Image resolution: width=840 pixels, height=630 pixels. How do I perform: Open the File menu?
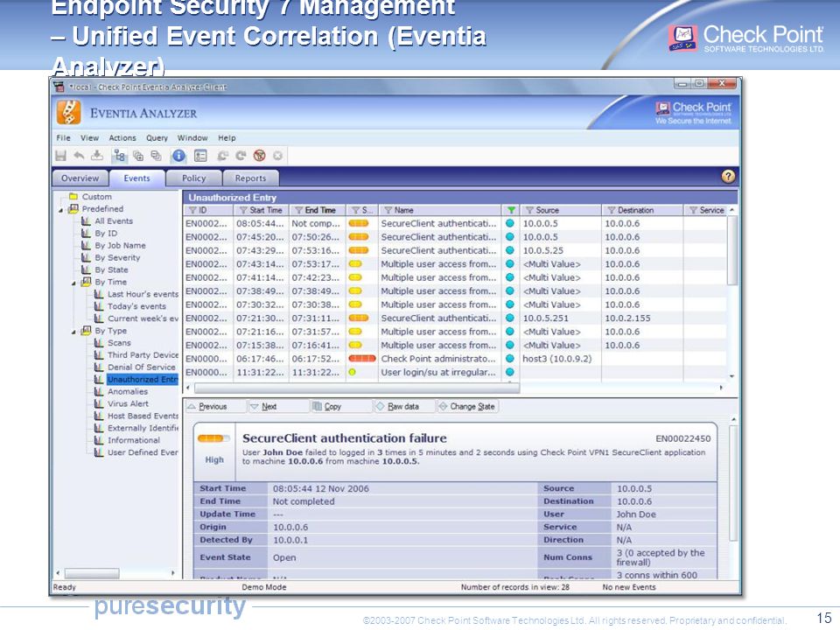click(x=63, y=137)
